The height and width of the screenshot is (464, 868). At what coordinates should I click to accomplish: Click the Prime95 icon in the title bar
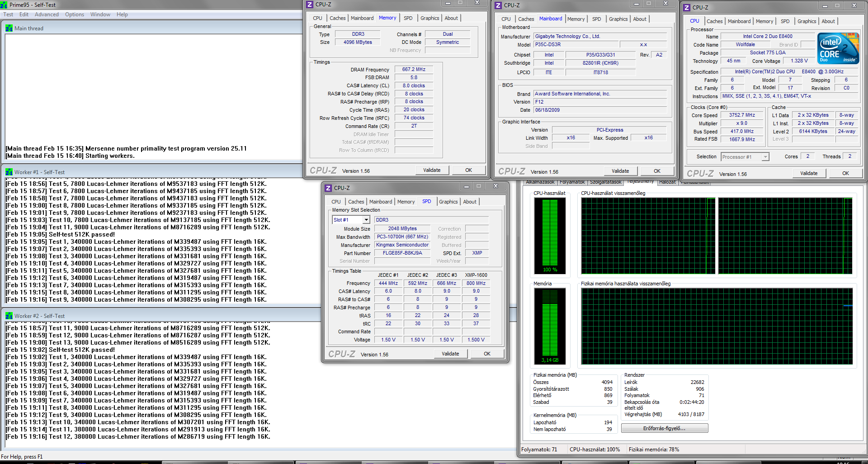tap(4, 5)
